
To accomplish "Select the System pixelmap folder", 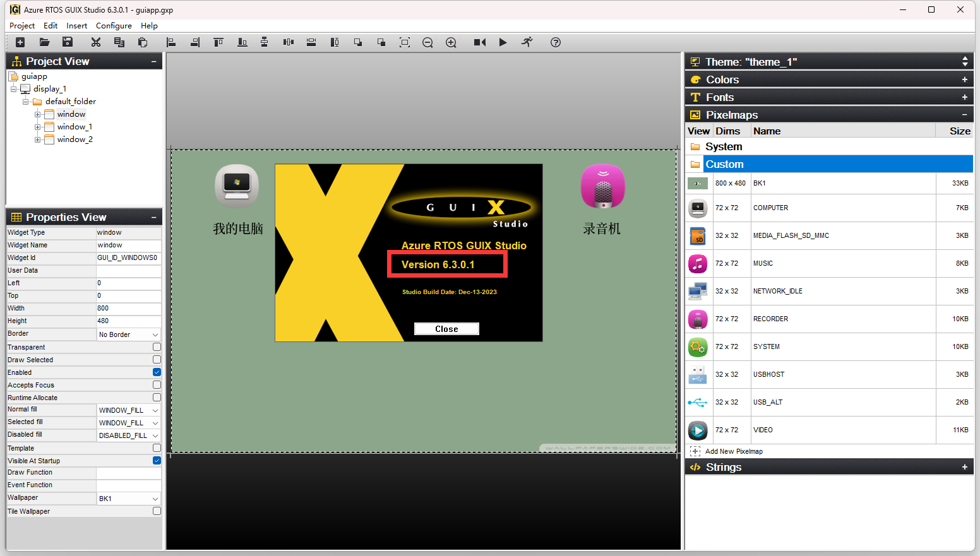I will click(828, 146).
